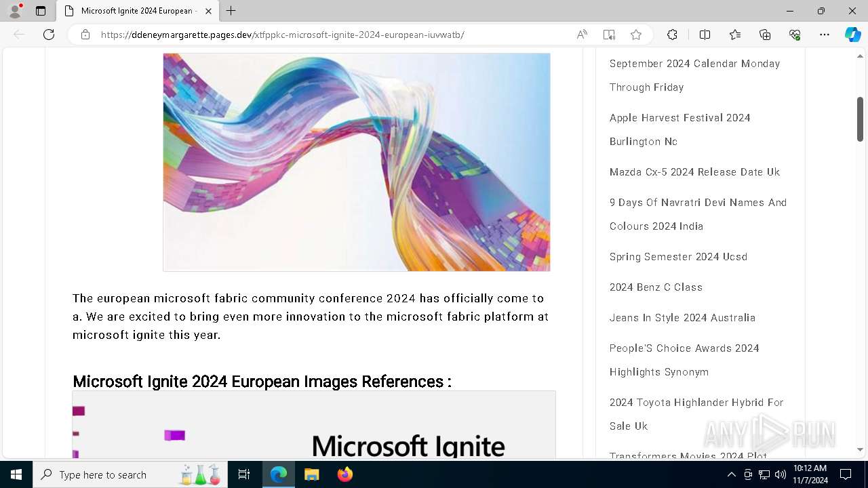Viewport: 868px width, 488px height.
Task: Open File Explorer from taskbar
Action: [311, 474]
